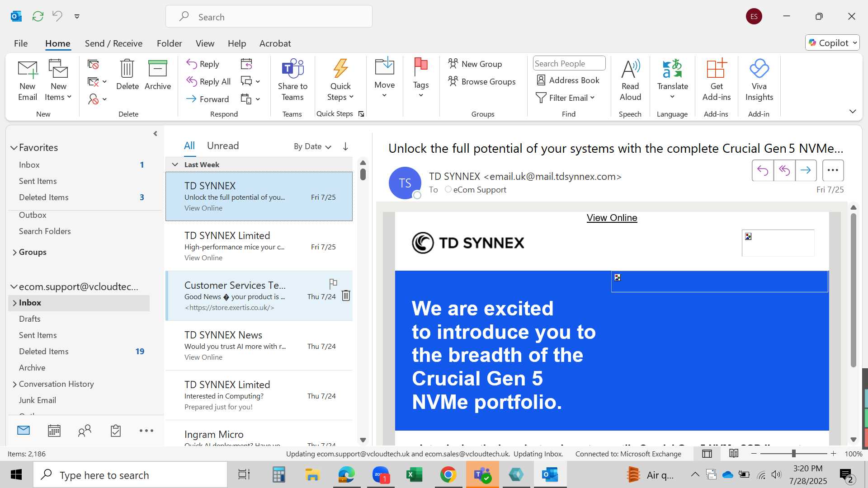Open the TD SYNNEX News email
This screenshot has height=488, width=868.
coord(259,346)
